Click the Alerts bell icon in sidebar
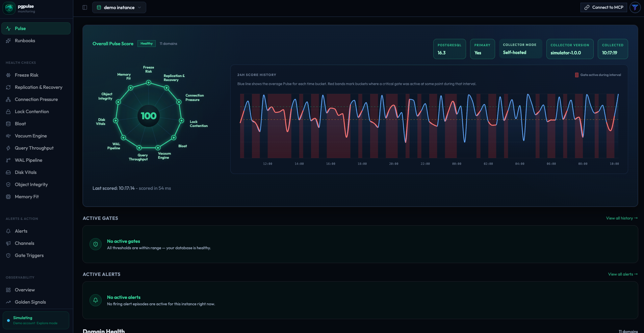The image size is (644, 333). [x=8, y=231]
